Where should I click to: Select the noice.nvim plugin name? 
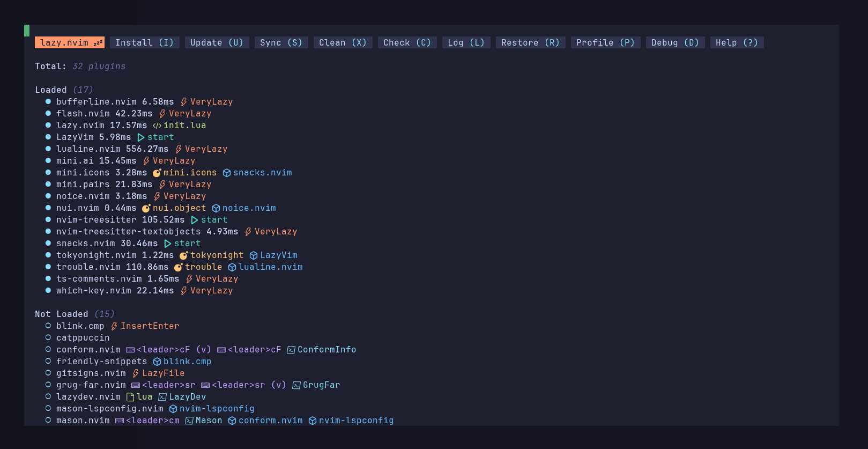83,196
